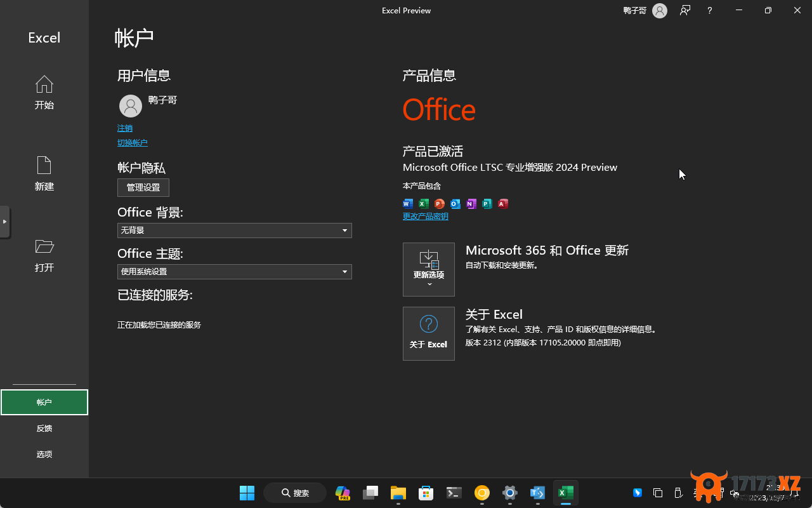
Task: Open the yellow circle browser taskbar icon
Action: [x=482, y=493]
